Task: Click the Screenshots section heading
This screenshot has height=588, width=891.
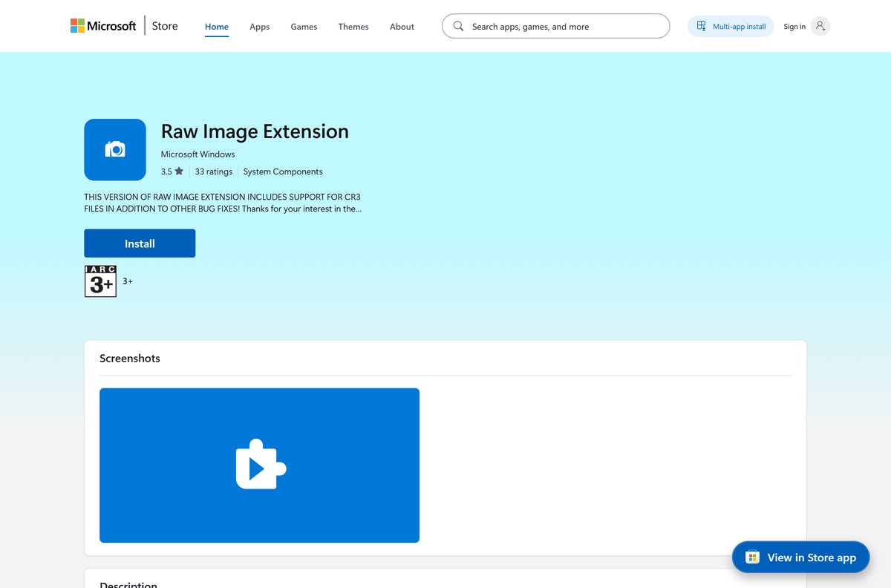Action: pos(130,358)
